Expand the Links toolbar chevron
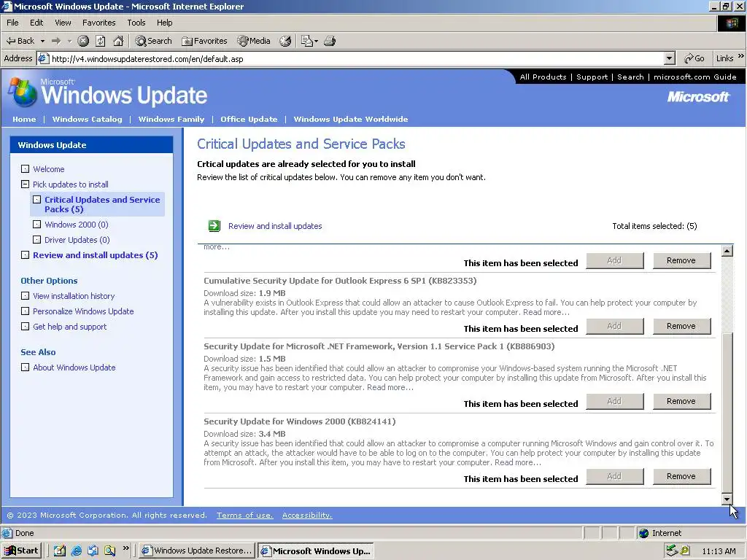The image size is (747, 560). 741,57
